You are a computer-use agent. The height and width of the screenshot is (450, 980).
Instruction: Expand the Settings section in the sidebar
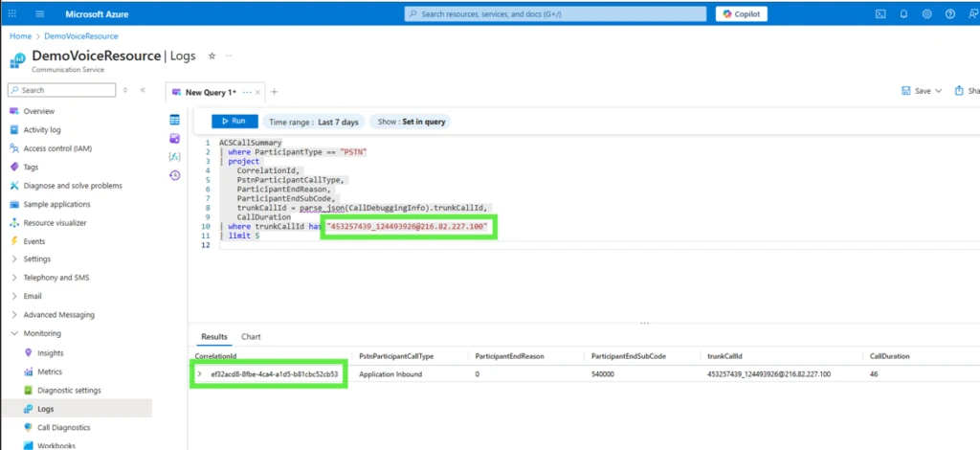click(14, 259)
